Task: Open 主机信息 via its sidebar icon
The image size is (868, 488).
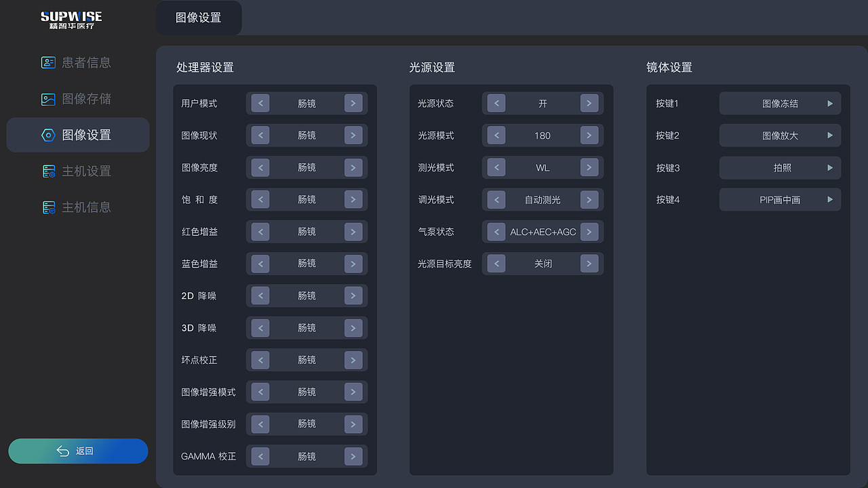Action: click(x=47, y=207)
